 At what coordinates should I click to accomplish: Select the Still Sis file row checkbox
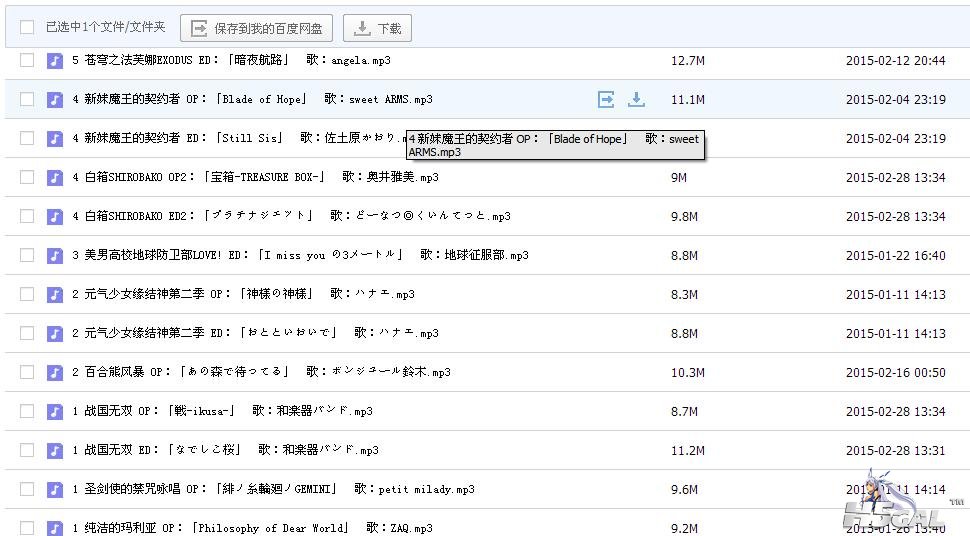(x=27, y=138)
